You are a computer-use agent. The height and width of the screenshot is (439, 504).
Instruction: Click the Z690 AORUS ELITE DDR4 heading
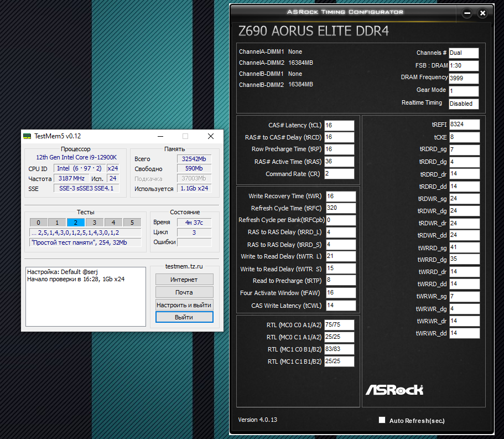pos(313,31)
